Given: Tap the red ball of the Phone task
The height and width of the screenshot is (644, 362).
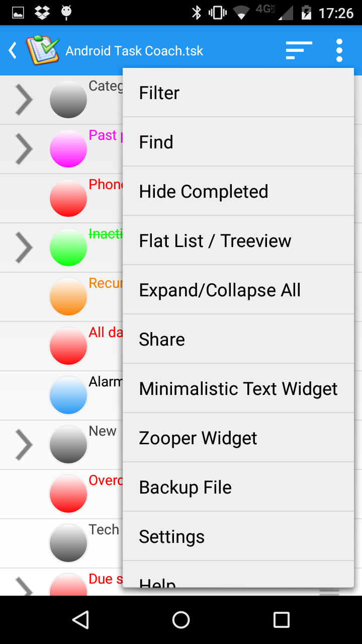Looking at the screenshot, I should click(x=68, y=198).
